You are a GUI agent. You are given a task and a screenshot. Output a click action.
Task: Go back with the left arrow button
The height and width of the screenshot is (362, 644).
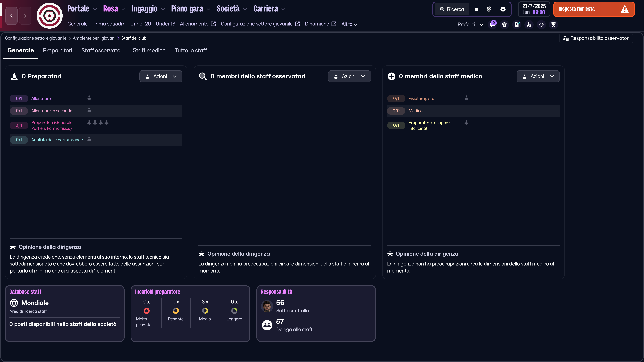[x=12, y=15]
